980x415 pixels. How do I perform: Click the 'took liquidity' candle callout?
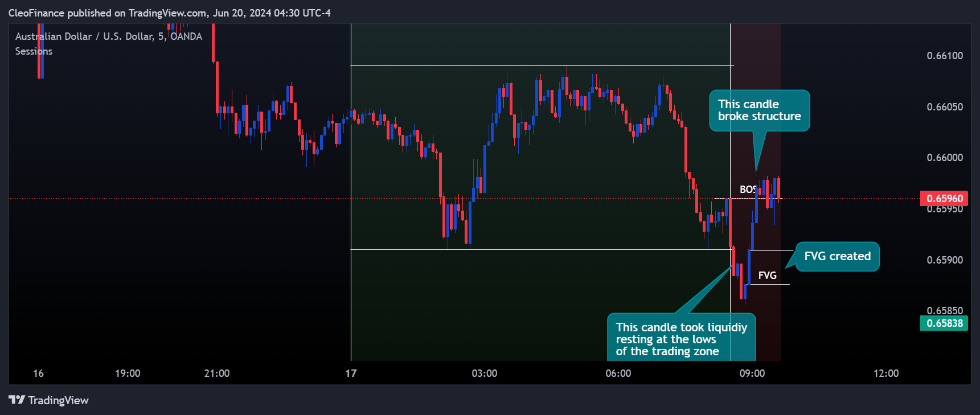(681, 338)
